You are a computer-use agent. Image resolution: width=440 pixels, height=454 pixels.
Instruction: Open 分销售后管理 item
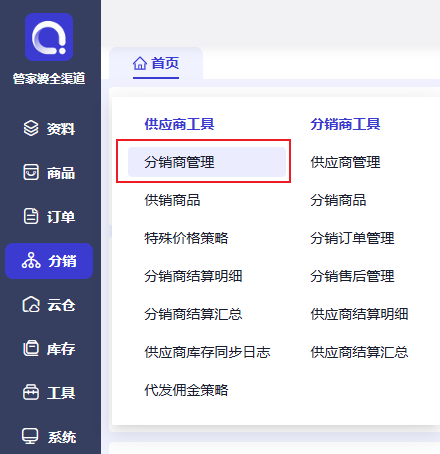(x=352, y=276)
